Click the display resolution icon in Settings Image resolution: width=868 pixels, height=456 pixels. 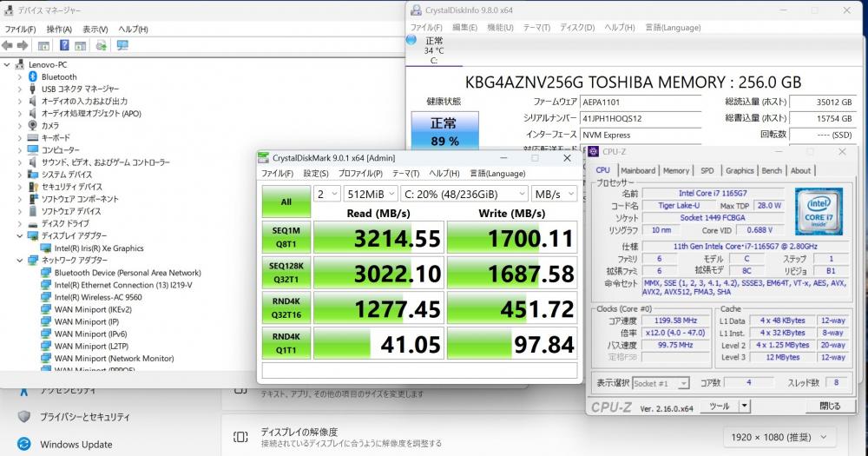click(240, 437)
